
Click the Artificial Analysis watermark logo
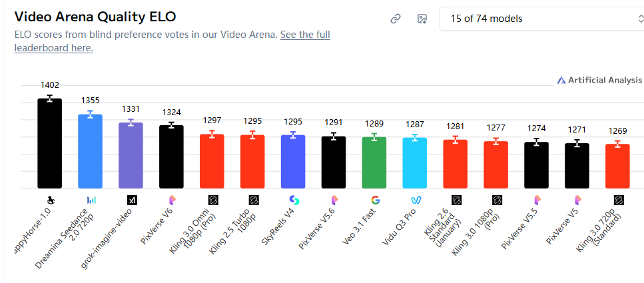click(x=599, y=80)
